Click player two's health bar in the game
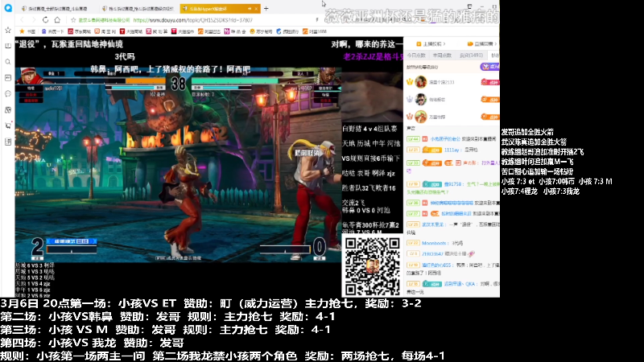Image resolution: width=644 pixels, height=362 pixels. pos(252,80)
